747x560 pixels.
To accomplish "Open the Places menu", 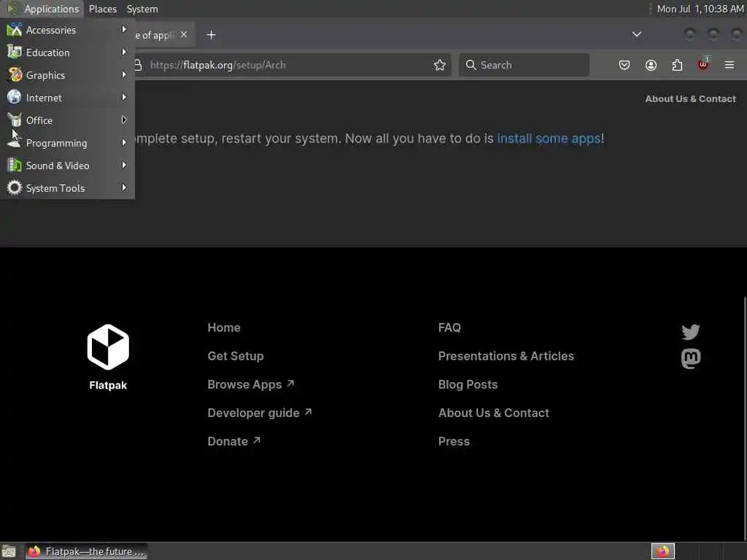I will (x=103, y=9).
